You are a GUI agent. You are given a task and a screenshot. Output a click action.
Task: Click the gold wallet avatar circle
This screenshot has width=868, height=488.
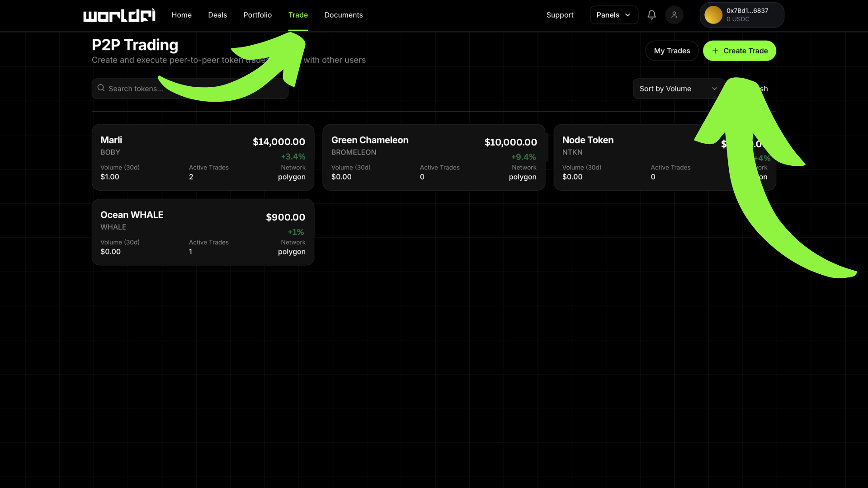click(x=713, y=15)
